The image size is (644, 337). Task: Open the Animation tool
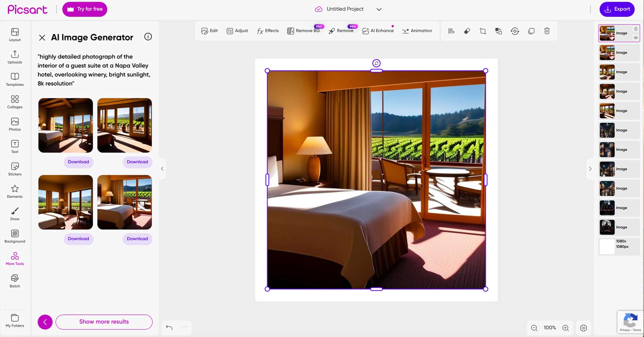point(417,31)
